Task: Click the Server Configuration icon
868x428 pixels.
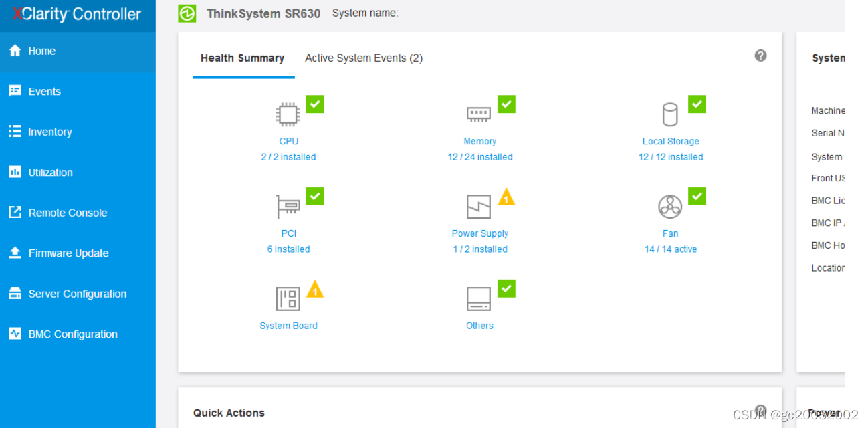Action: click(15, 294)
